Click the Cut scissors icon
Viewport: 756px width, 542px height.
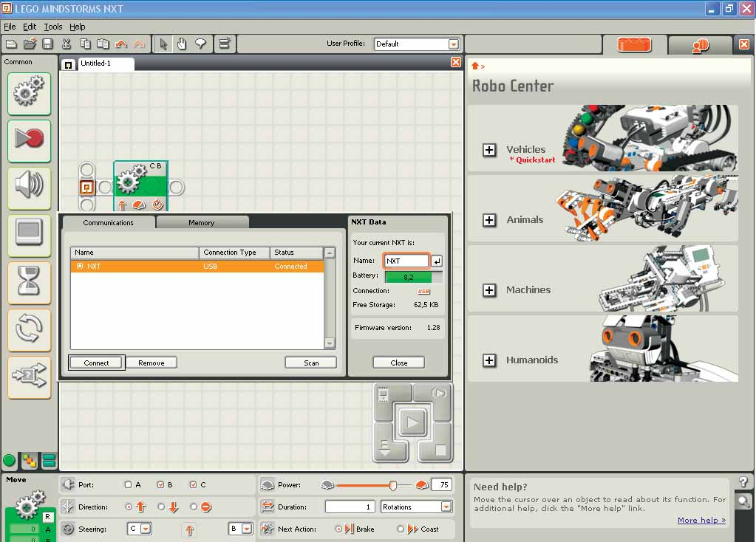click(66, 44)
